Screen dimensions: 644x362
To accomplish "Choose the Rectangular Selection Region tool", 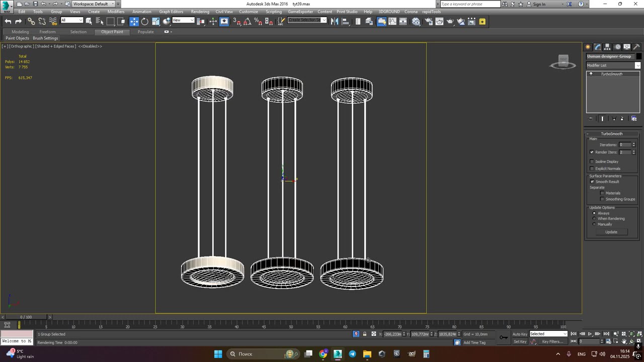I will [110, 21].
